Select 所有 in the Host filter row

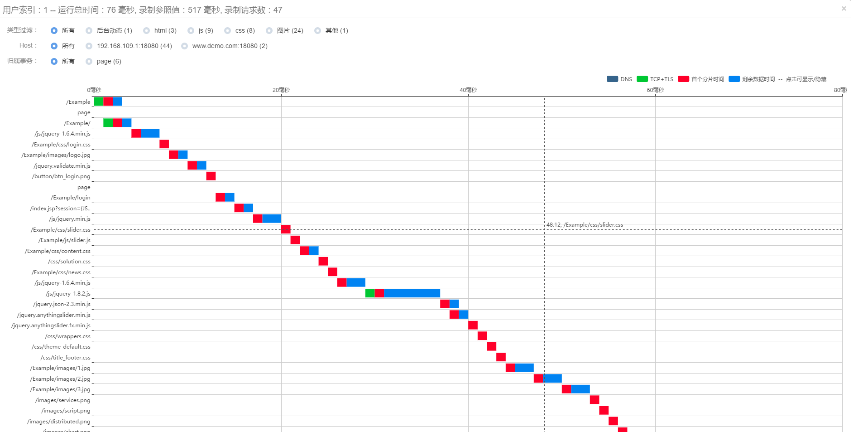coord(54,46)
